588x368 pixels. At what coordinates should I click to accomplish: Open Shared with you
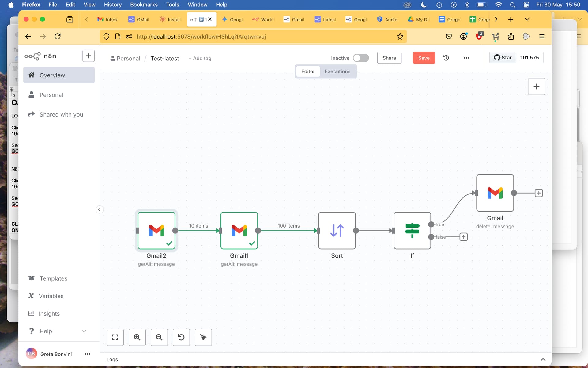point(59,114)
